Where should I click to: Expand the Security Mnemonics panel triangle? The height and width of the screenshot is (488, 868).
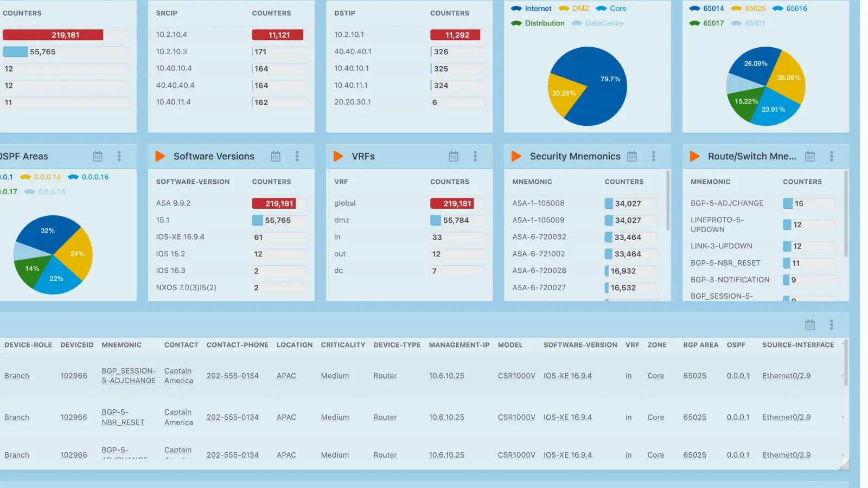pos(515,156)
